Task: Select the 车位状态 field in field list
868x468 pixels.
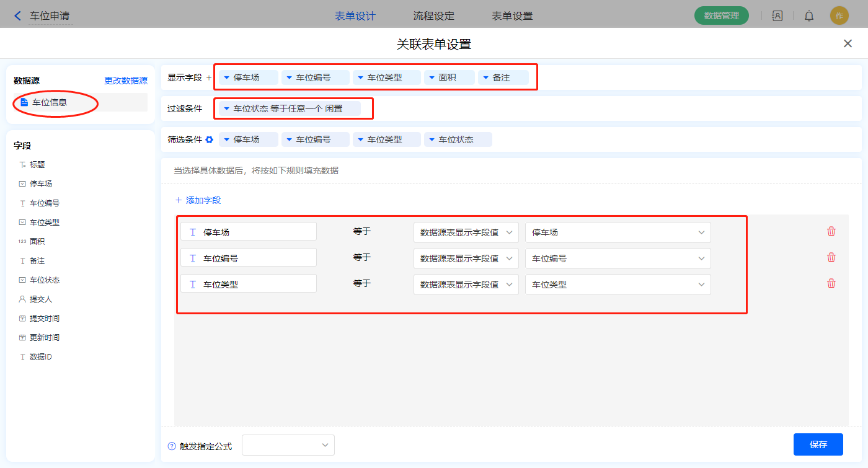Action: click(x=44, y=280)
